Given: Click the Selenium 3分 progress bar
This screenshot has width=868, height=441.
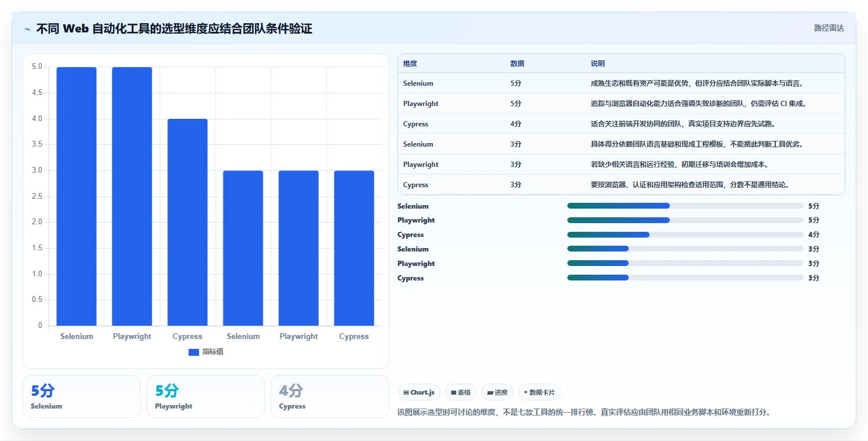Looking at the screenshot, I should coord(685,249).
